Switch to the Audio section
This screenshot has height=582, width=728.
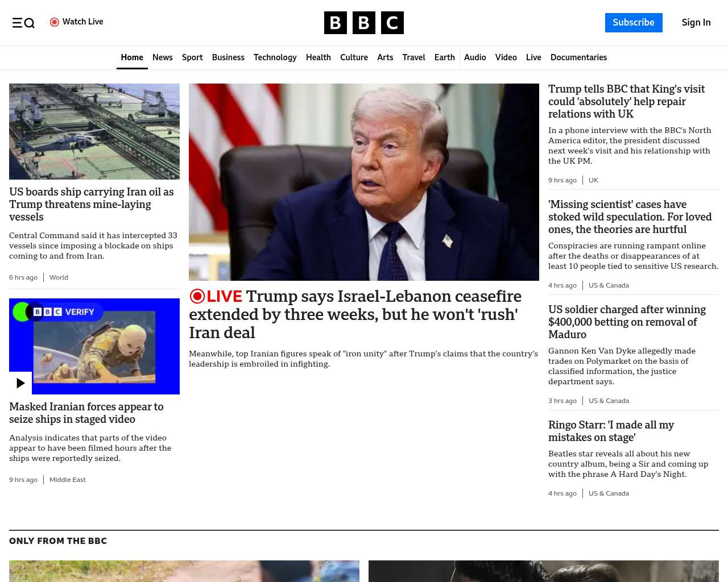pyautogui.click(x=475, y=57)
